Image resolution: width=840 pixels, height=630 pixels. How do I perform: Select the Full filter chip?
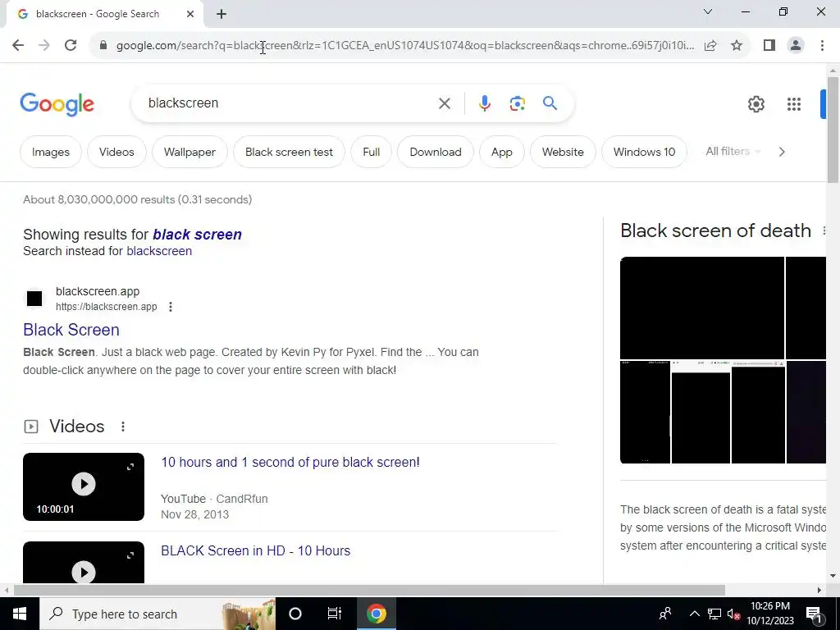(372, 152)
